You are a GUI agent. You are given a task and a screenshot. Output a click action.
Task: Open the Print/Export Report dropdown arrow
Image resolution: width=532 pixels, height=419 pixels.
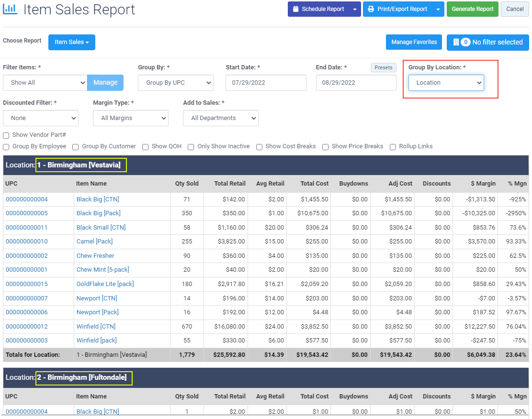pyautogui.click(x=438, y=9)
